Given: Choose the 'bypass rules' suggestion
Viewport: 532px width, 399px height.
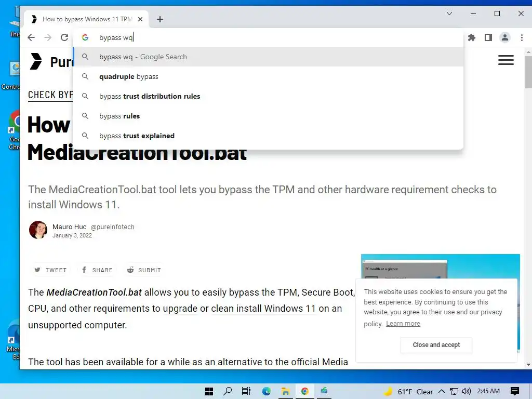Looking at the screenshot, I should coord(268,116).
